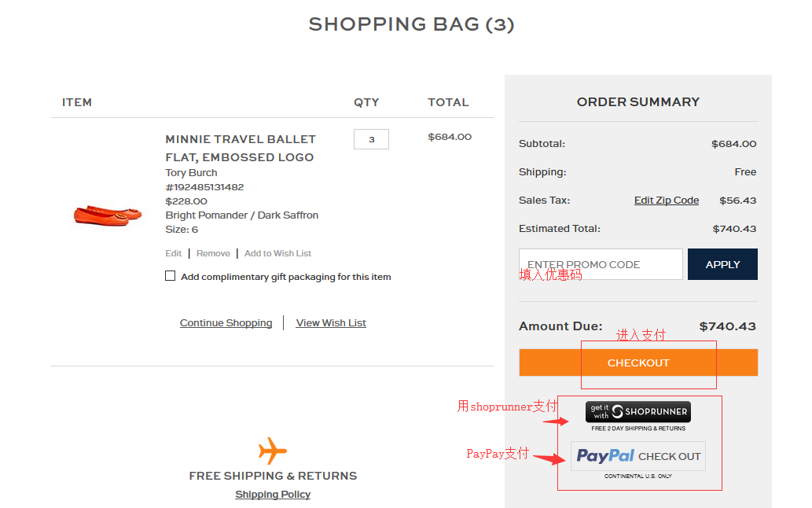Open the View Wish List link
Screen dimensions: 812x508
331,323
